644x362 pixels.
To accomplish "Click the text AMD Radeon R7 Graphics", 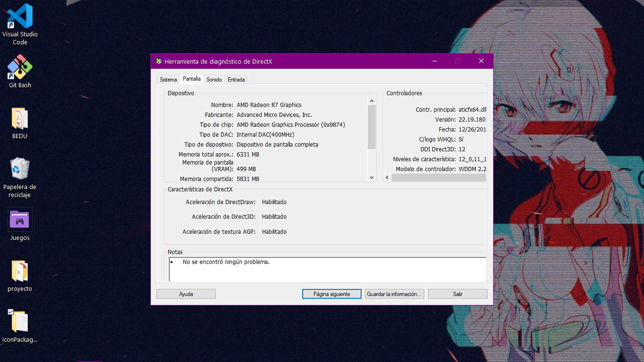I will 269,105.
